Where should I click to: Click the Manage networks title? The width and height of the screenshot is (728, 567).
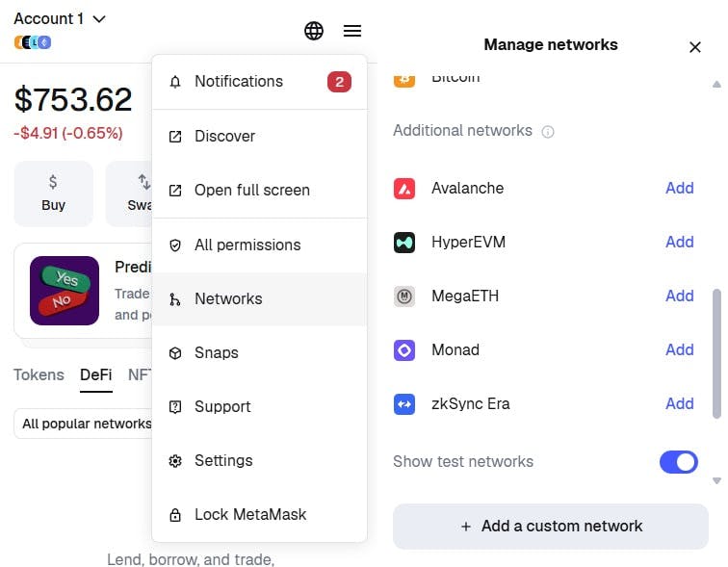tap(551, 44)
